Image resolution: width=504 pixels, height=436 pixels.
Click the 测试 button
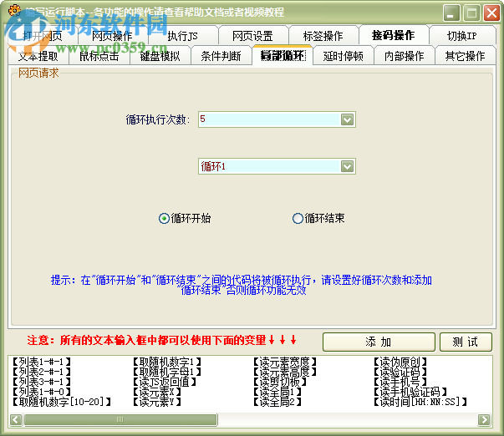(466, 342)
